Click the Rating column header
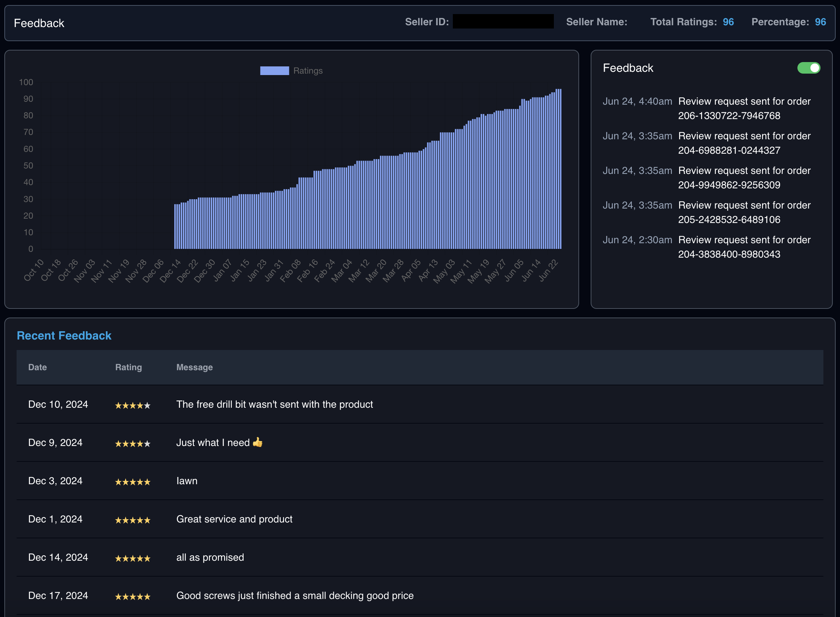This screenshot has width=840, height=617. click(x=128, y=367)
